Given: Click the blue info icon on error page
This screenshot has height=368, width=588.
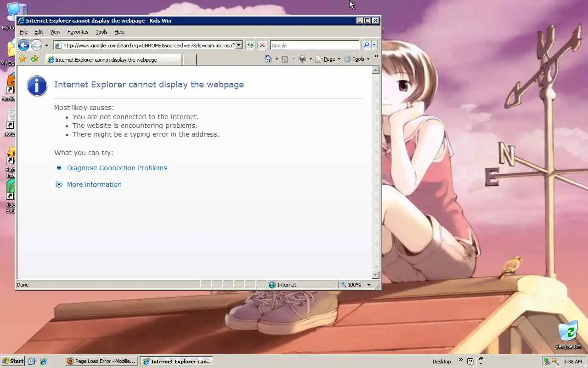Looking at the screenshot, I should tap(37, 86).
